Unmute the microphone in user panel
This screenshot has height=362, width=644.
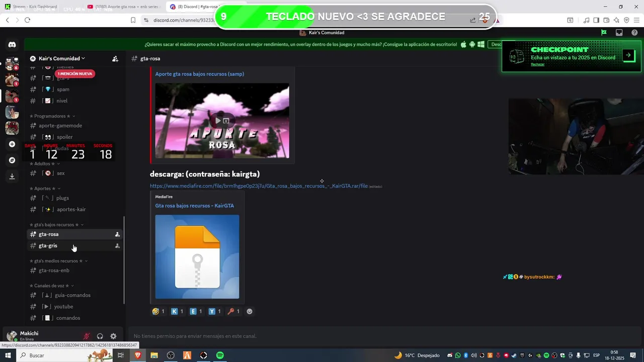[x=87, y=336]
